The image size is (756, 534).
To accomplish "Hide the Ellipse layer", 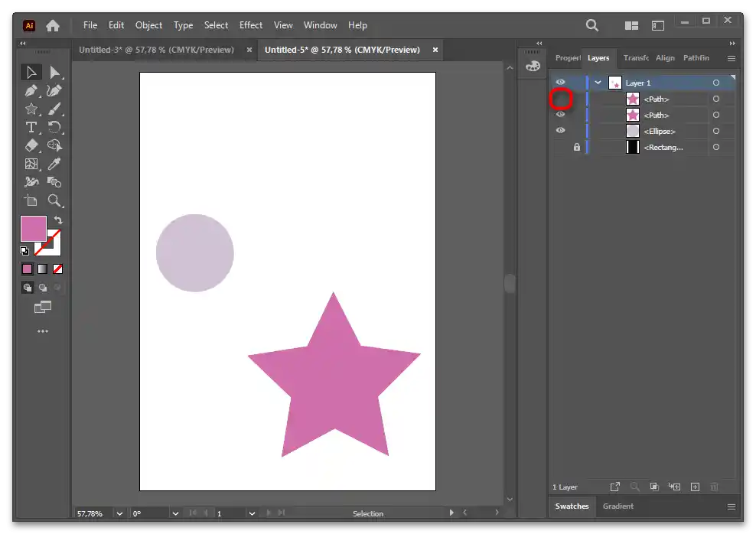I will pos(561,131).
